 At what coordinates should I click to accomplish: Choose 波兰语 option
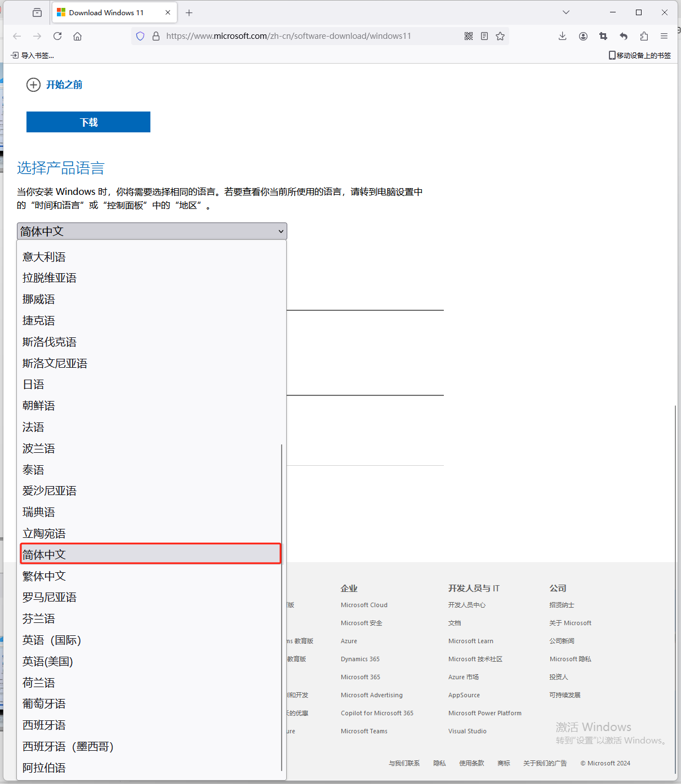[149, 448]
